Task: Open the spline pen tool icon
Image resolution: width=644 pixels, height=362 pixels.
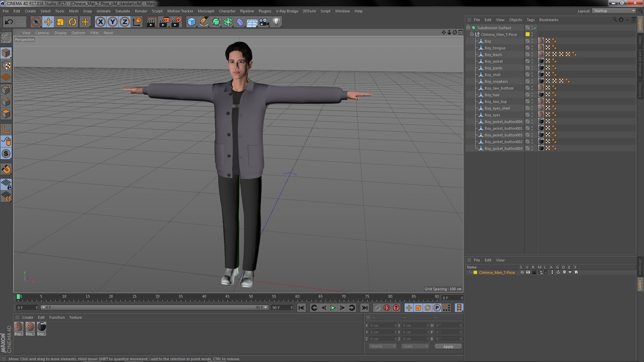Action: coord(204,22)
